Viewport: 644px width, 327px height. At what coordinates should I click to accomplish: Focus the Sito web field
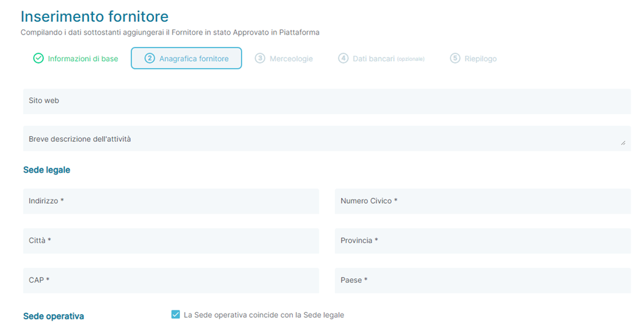327,101
